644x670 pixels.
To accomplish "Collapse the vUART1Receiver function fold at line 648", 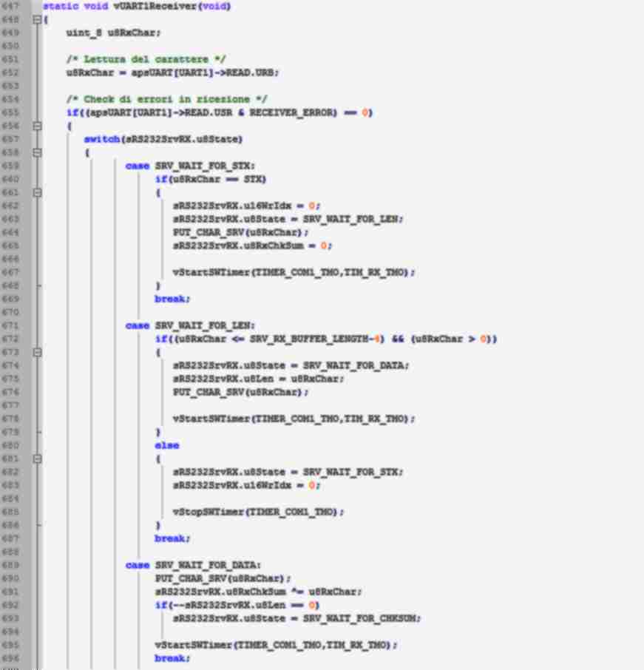I will (37, 20).
